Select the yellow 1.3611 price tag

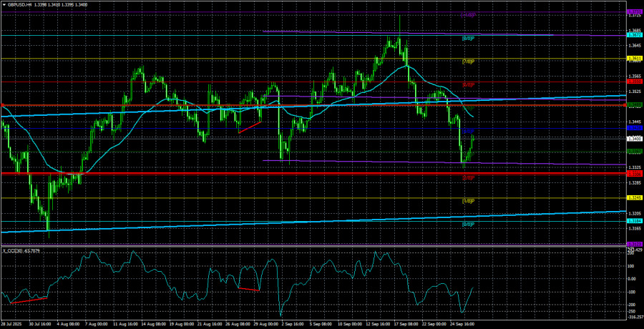634,59
